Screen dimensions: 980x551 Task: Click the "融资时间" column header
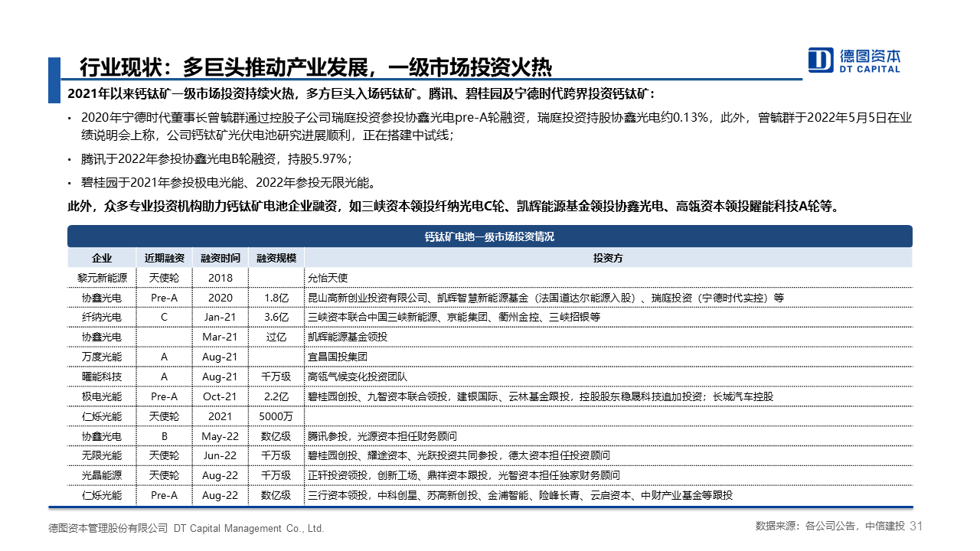click(220, 258)
